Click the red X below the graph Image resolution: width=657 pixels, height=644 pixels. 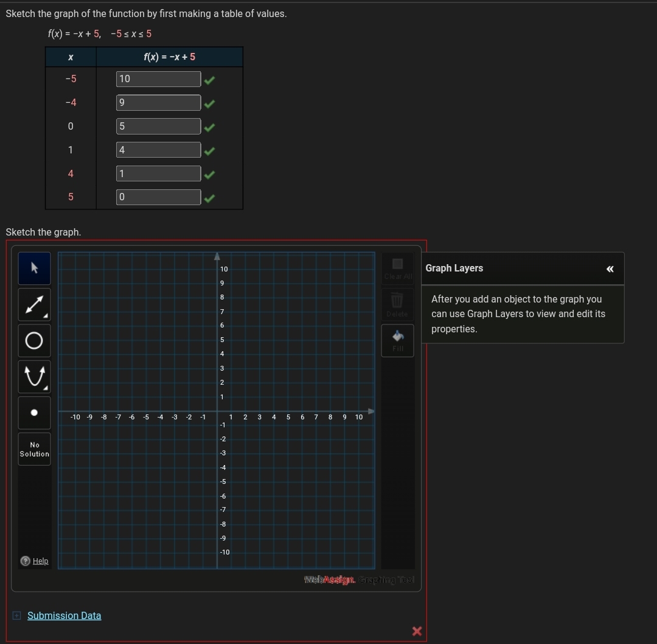tap(417, 631)
